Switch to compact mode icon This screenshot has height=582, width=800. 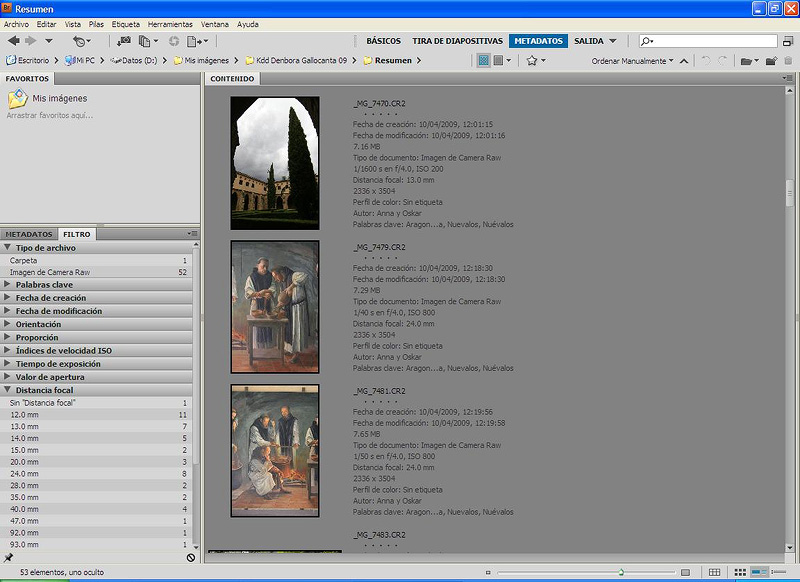pos(788,41)
